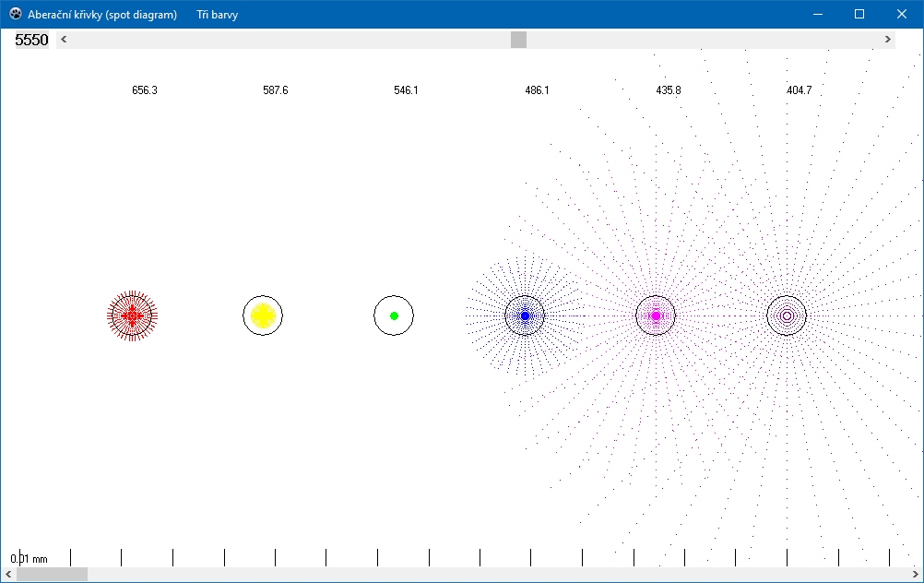Click the 0.01 mm scale label
The width and height of the screenshot is (924, 583).
tap(30, 559)
